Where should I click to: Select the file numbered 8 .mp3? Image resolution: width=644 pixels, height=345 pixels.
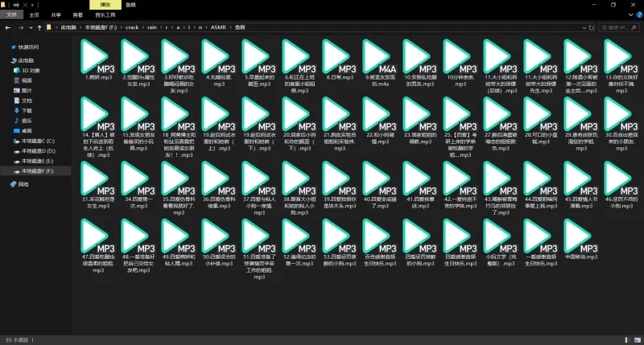coord(340,60)
